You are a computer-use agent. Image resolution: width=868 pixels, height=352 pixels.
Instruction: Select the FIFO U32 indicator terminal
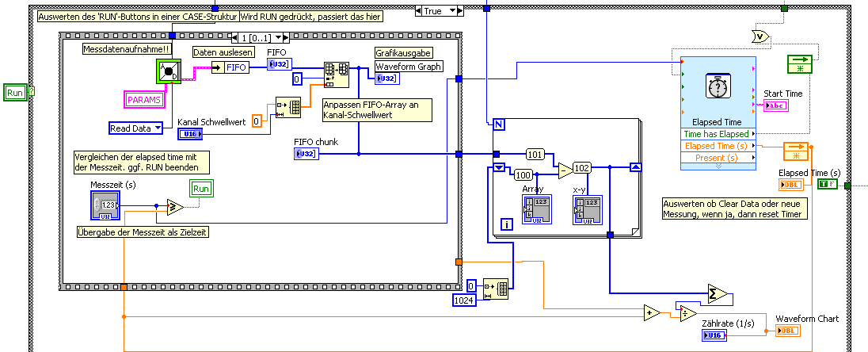pos(279,64)
